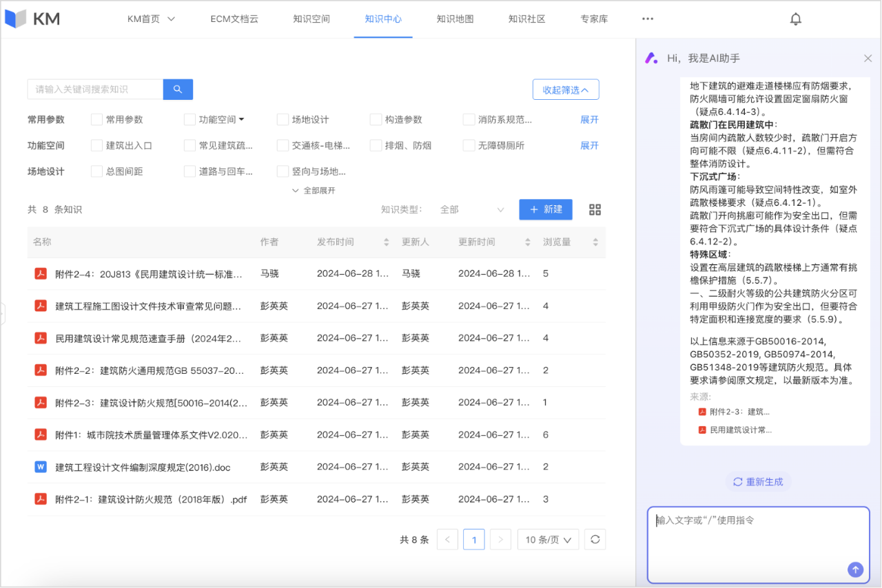Viewport: 882px width, 588px height.
Task: Open the 10 条/页 page size dropdown
Action: tap(548, 540)
